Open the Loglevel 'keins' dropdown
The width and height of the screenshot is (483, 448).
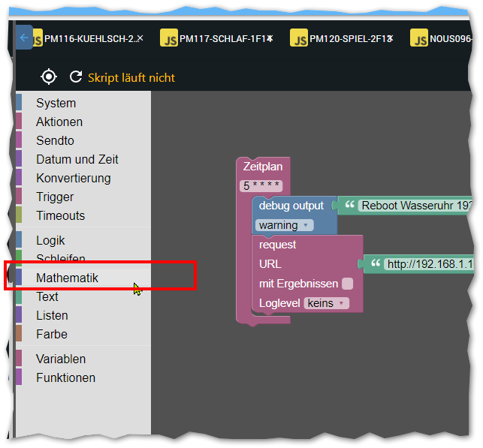click(327, 303)
